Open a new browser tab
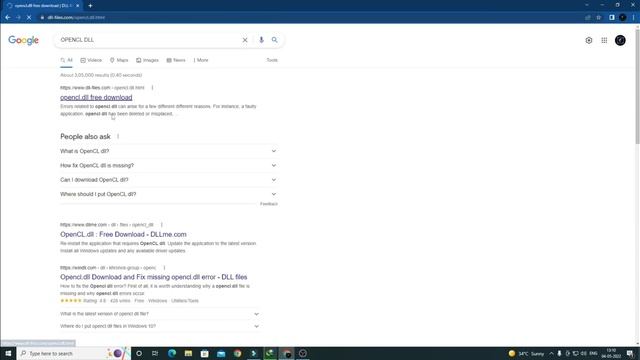 click(90, 6)
